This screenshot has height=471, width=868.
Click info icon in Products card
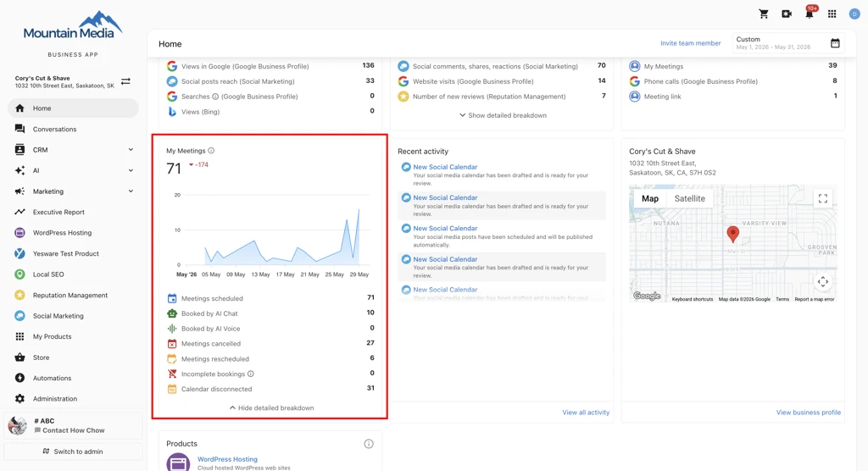click(x=369, y=444)
